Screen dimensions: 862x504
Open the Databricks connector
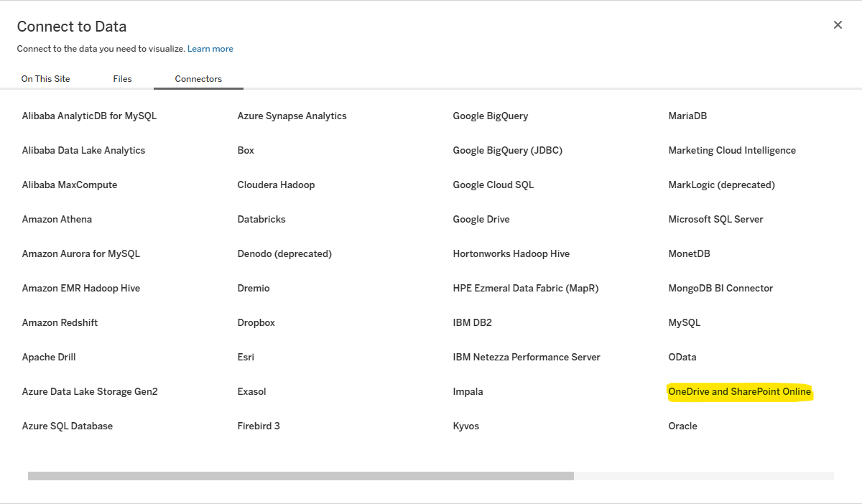point(261,219)
